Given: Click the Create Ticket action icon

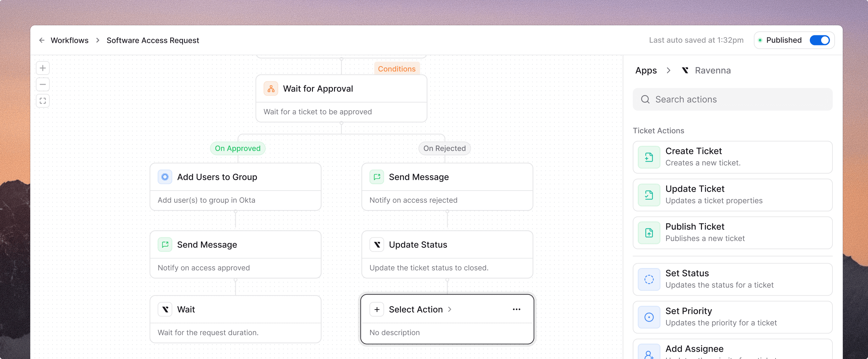Looking at the screenshot, I should coord(648,157).
